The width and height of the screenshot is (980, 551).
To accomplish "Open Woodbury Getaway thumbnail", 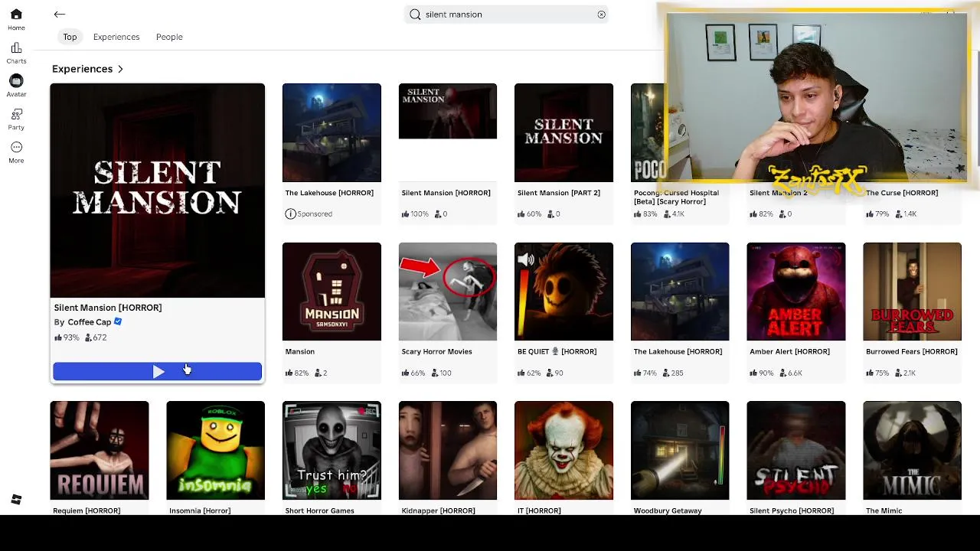I will [x=680, y=450].
